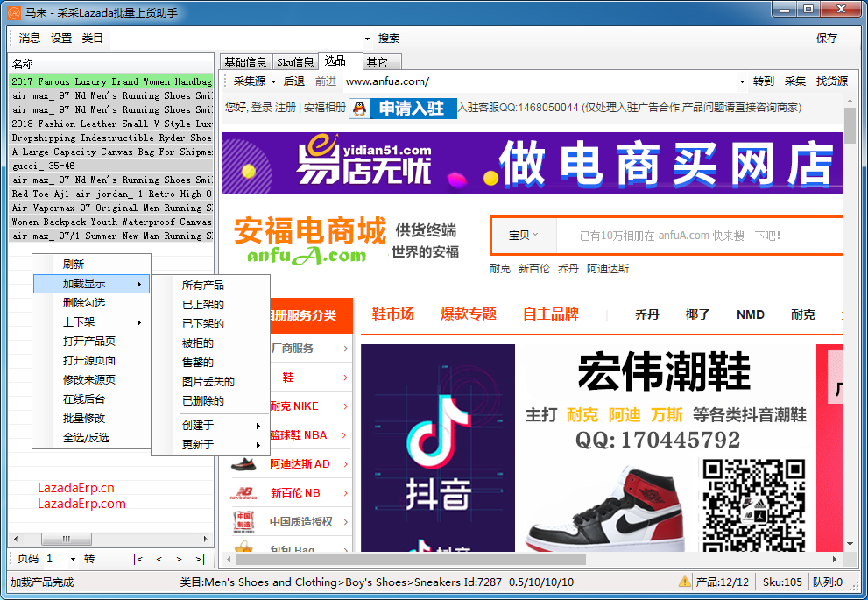Expand the 创建于 submenu
This screenshot has width=868, height=600.
pos(210,426)
